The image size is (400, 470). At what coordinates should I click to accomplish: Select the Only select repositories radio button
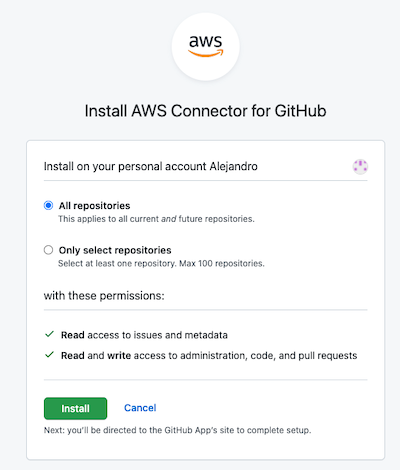pyautogui.click(x=48, y=250)
